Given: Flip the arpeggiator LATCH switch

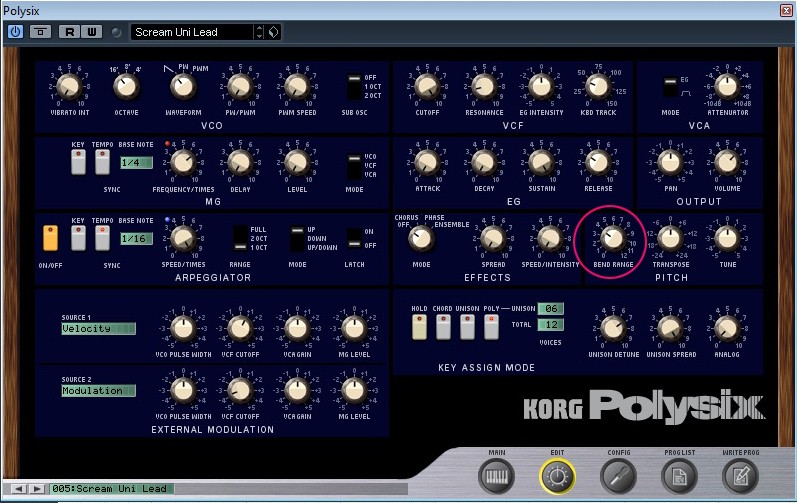Looking at the screenshot, I should (354, 239).
